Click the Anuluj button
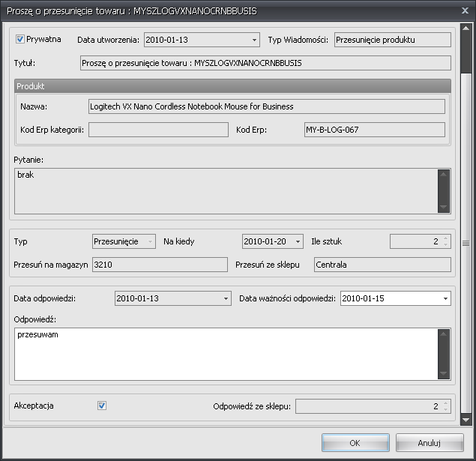This screenshot has height=461, width=476. click(430, 443)
